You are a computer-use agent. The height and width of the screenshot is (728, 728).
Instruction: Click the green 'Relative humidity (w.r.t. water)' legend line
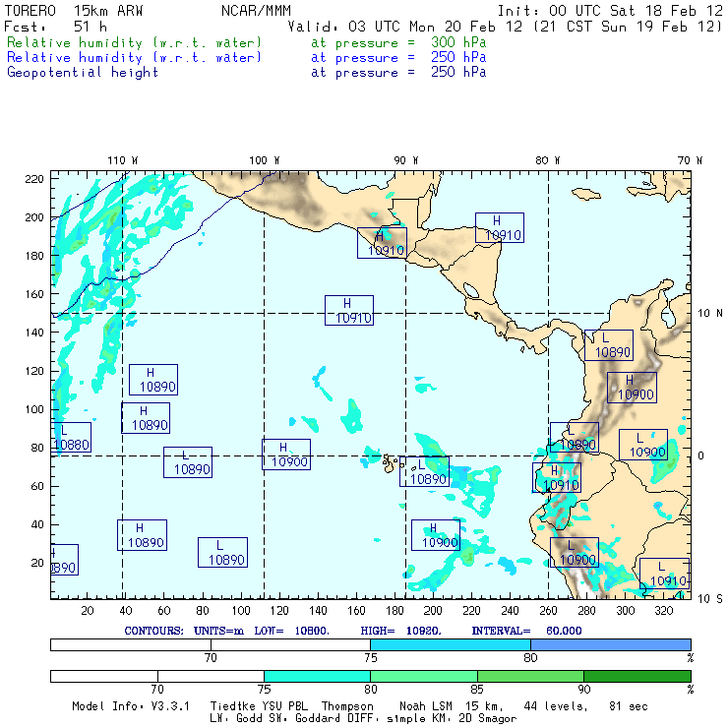point(134,42)
